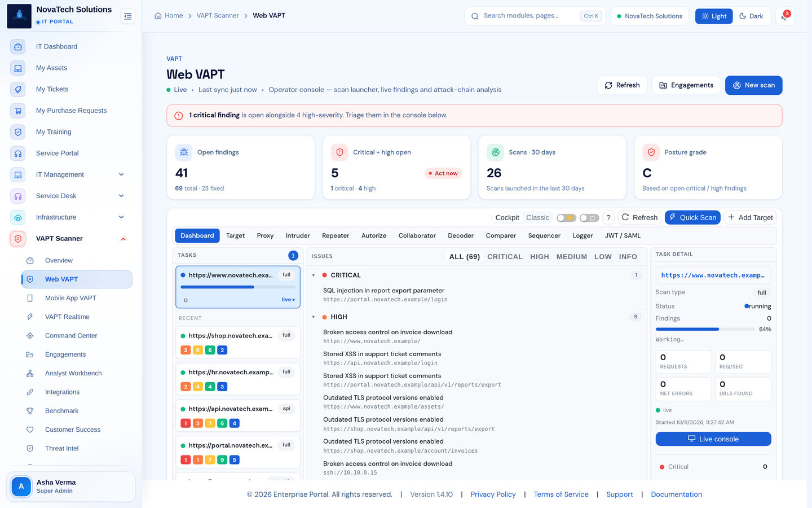812x508 pixels.
Task: Switch to the Proxy tab
Action: coord(265,235)
